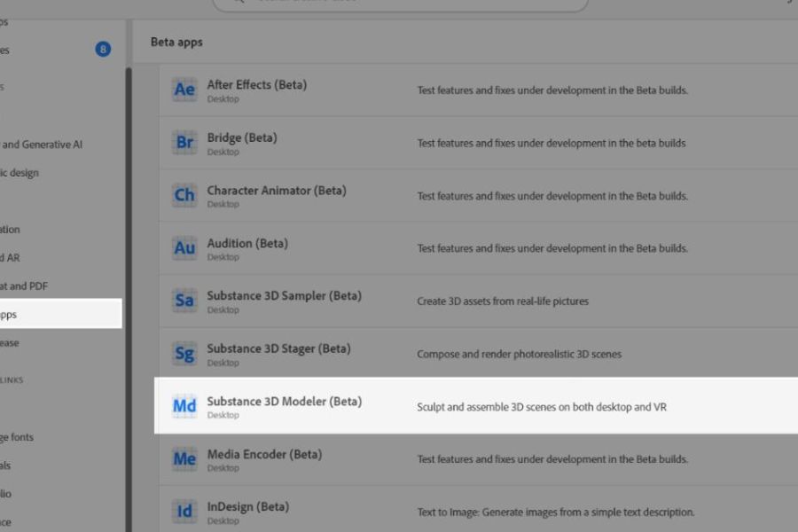Select Substance 3D Modeler (Beta) name
The width and height of the screenshot is (798, 532).
tap(284, 402)
